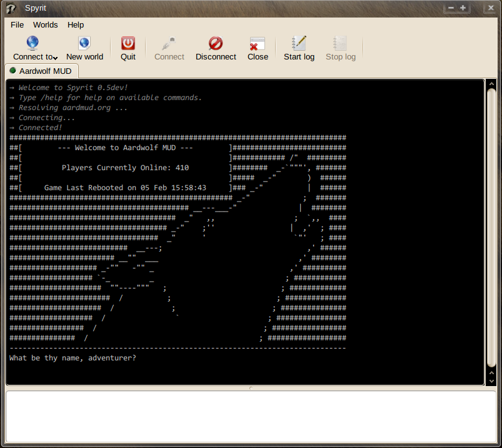Click the 'Connected!' status line
Image resolution: width=502 pixels, height=448 pixels.
[x=40, y=128]
